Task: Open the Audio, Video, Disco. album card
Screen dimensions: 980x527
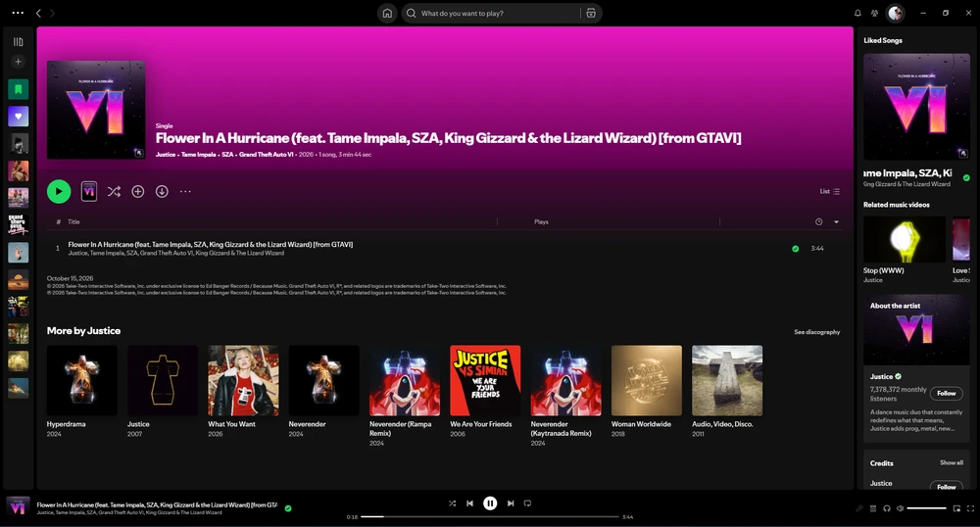Action: [727, 390]
